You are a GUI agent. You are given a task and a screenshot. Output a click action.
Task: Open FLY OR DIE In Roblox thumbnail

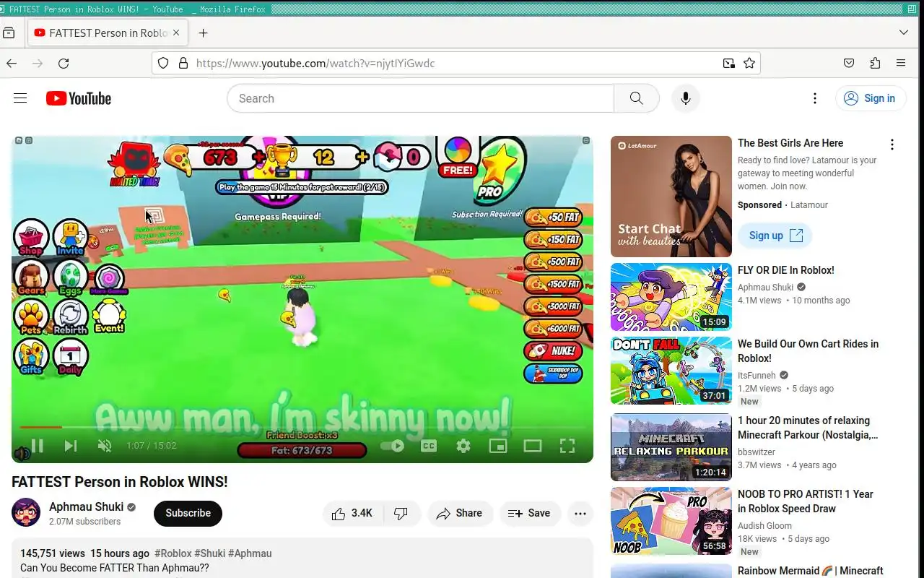point(671,297)
